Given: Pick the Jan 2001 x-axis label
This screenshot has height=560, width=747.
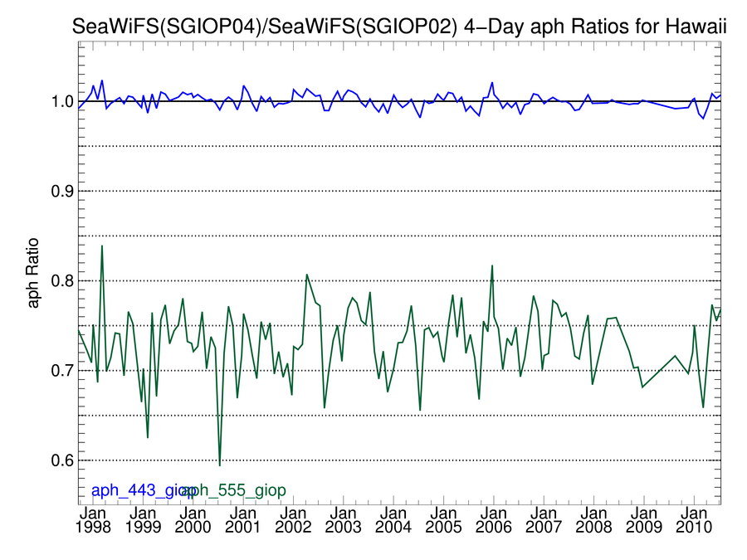Looking at the screenshot, I should 243,520.
